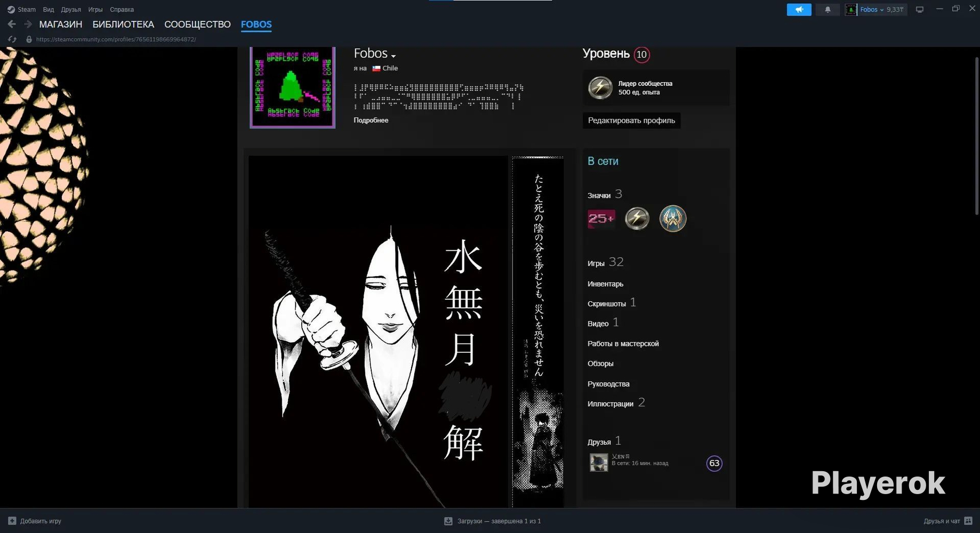Open the Инвентарь link
Screen dimensions: 980x533
[x=605, y=284]
